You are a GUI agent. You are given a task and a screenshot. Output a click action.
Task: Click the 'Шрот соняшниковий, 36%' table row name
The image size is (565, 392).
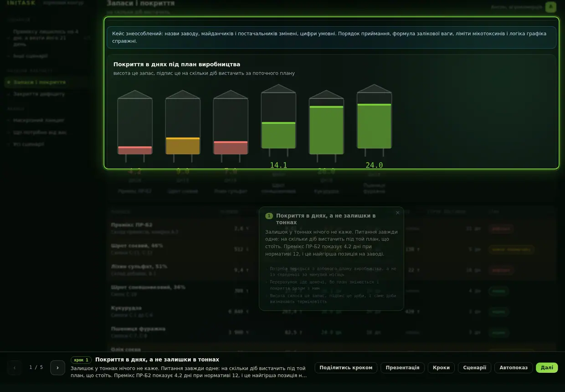[148, 287]
